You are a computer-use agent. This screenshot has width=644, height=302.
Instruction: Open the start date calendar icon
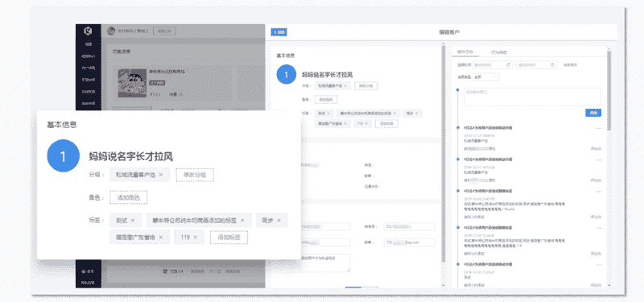click(509, 65)
